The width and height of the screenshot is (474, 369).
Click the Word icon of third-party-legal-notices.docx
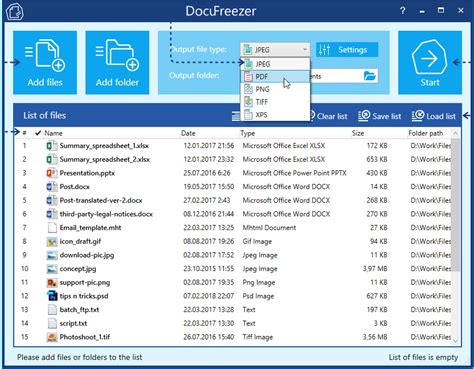click(x=52, y=214)
